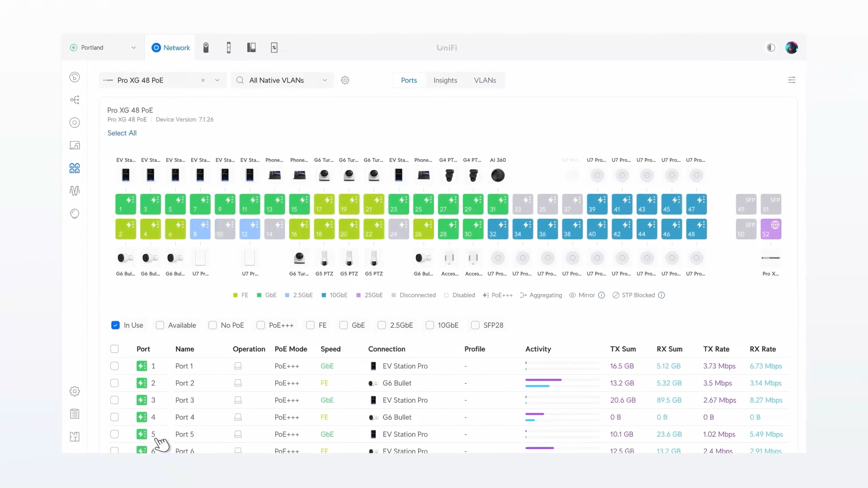Click the Port 3 operation icon
This screenshot has height=488, width=868.
pos(238,400)
